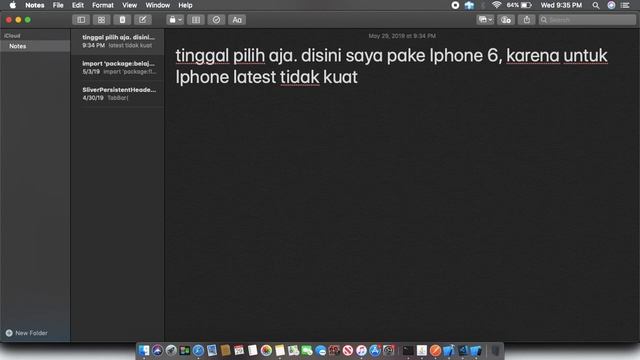The width and height of the screenshot is (640, 360).
Task: Open the Window menu
Action: click(x=158, y=5)
